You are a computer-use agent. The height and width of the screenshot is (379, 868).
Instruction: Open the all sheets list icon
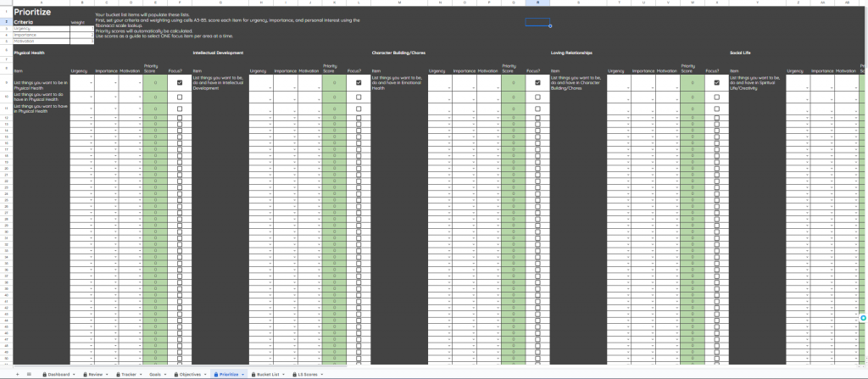click(29, 373)
